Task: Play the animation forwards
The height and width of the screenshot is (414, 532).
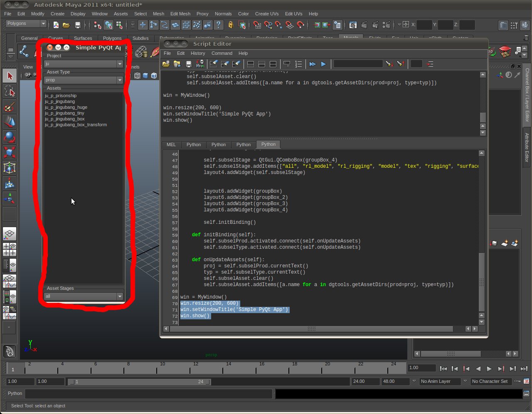Action: 489,369
